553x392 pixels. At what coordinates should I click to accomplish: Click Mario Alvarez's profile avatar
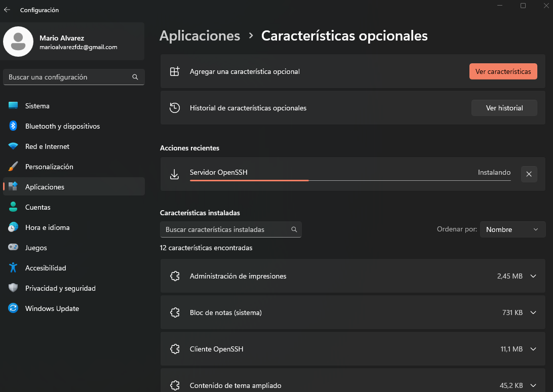18,42
